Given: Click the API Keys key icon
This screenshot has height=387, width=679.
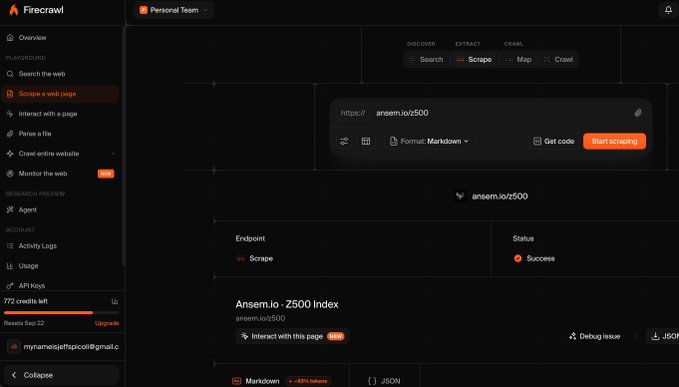Looking at the screenshot, I should click(10, 286).
